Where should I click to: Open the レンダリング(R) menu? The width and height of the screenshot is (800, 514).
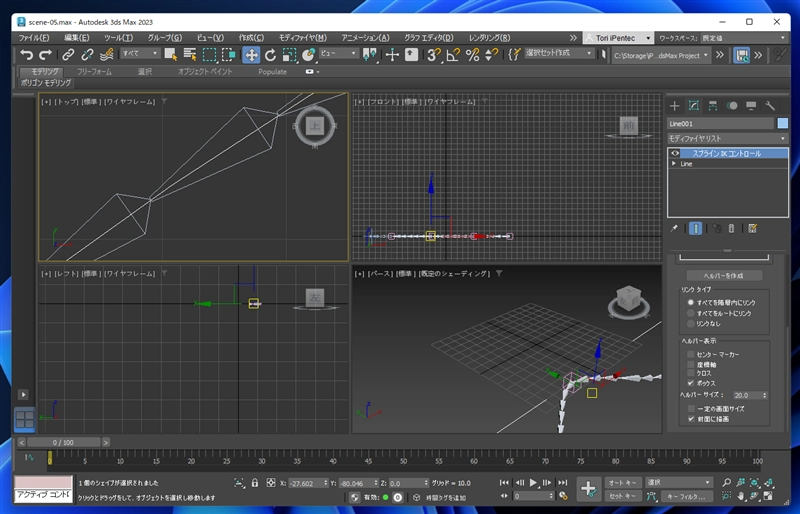click(x=489, y=38)
